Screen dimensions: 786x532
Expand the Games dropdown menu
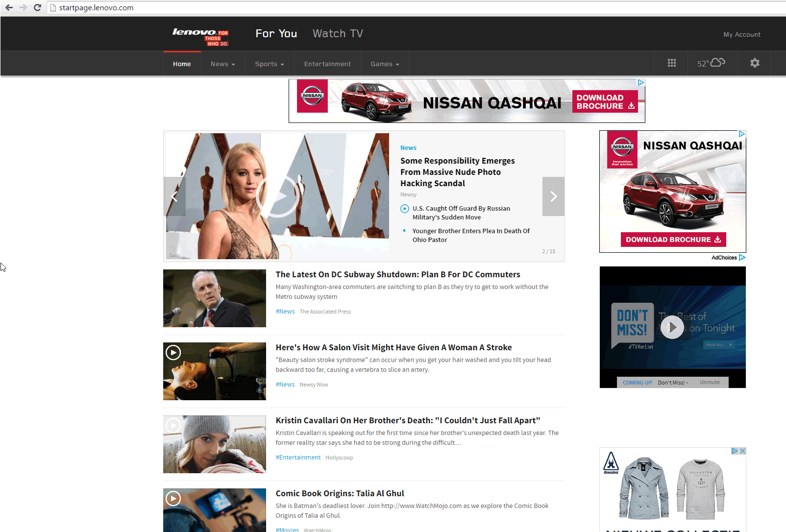385,64
